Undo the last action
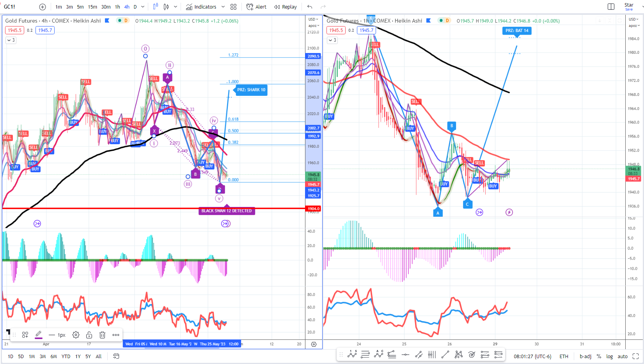 coord(310,7)
